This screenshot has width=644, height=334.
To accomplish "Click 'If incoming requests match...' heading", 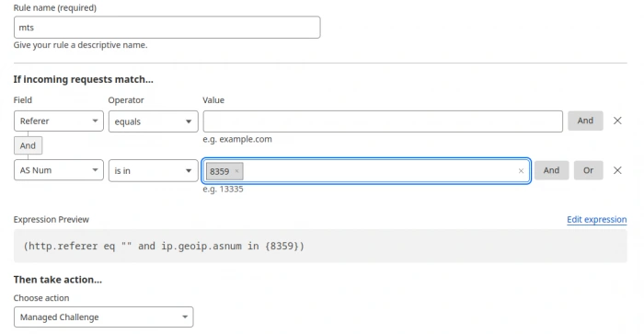I will [x=84, y=79].
